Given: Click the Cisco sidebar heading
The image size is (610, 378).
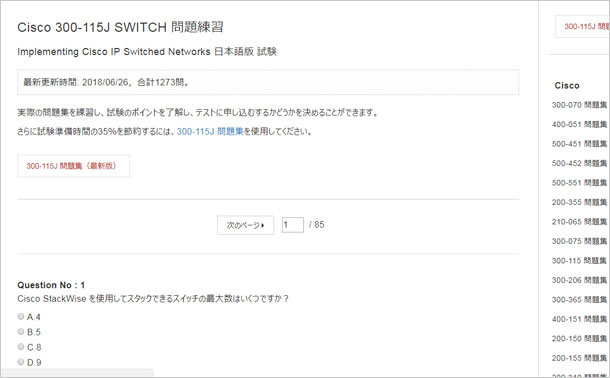Looking at the screenshot, I should 567,86.
